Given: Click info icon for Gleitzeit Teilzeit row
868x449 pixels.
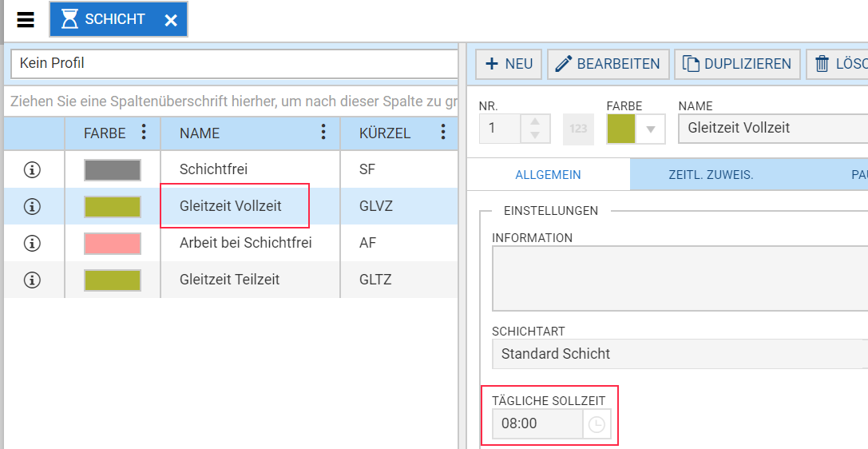Looking at the screenshot, I should 33,280.
